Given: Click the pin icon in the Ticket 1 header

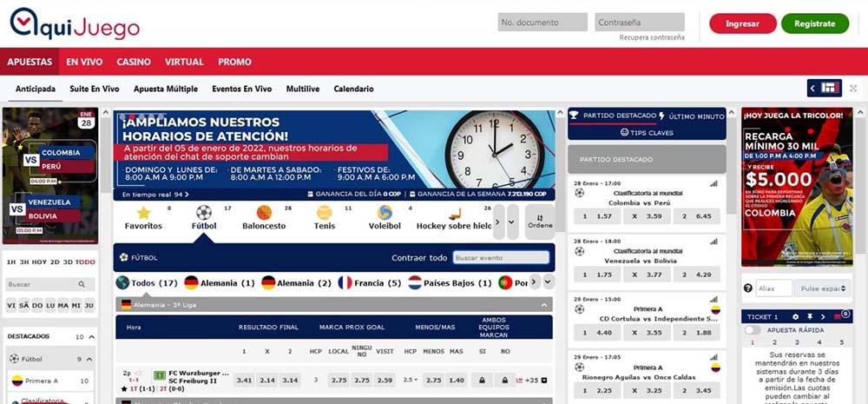Looking at the screenshot, I should point(809,317).
